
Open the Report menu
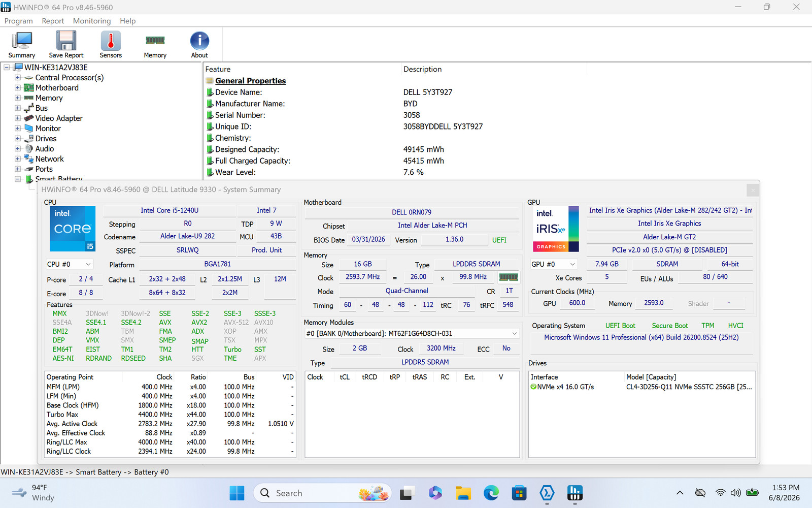(x=53, y=21)
